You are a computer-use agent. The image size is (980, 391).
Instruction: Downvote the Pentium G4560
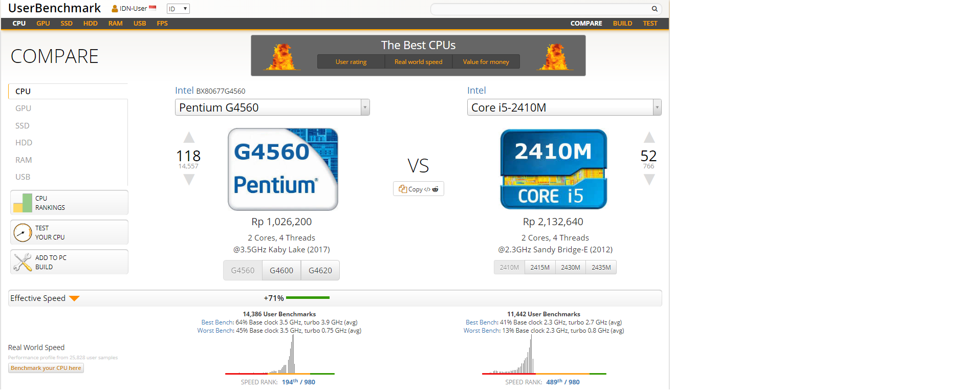pos(189,180)
